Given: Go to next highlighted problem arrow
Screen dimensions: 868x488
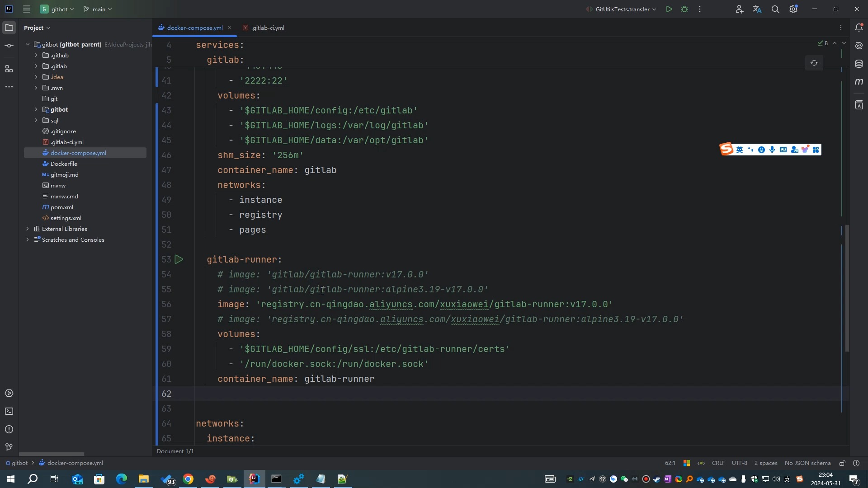Looking at the screenshot, I should pyautogui.click(x=844, y=43).
